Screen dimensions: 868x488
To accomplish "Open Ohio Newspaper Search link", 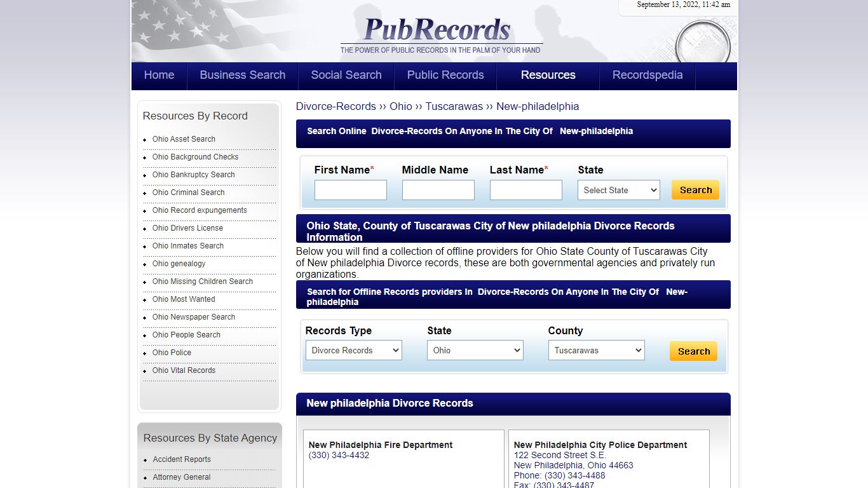I will pyautogui.click(x=194, y=317).
